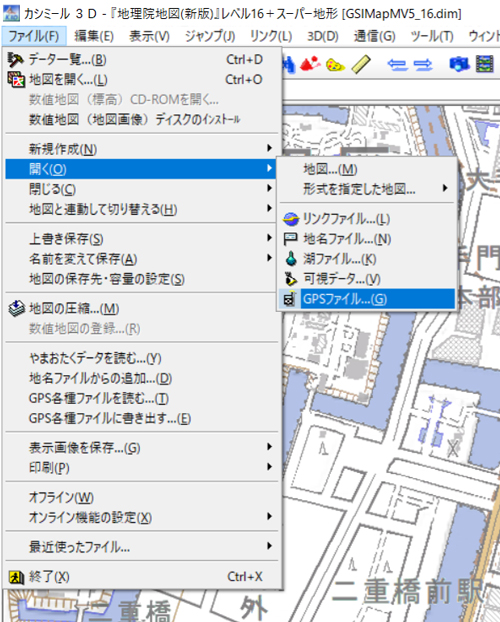Click the GPS device icon in submenu
The height and width of the screenshot is (622, 500).
coord(290,299)
